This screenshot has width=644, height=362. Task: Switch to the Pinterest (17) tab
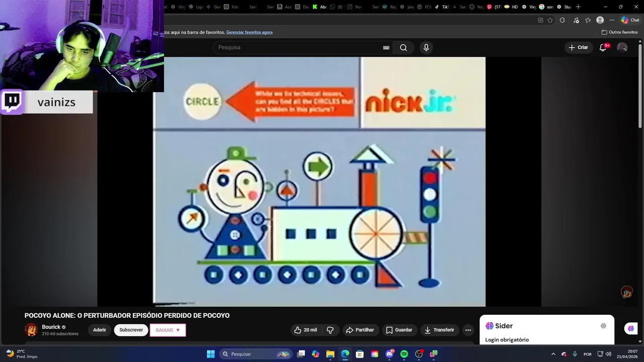[494, 7]
